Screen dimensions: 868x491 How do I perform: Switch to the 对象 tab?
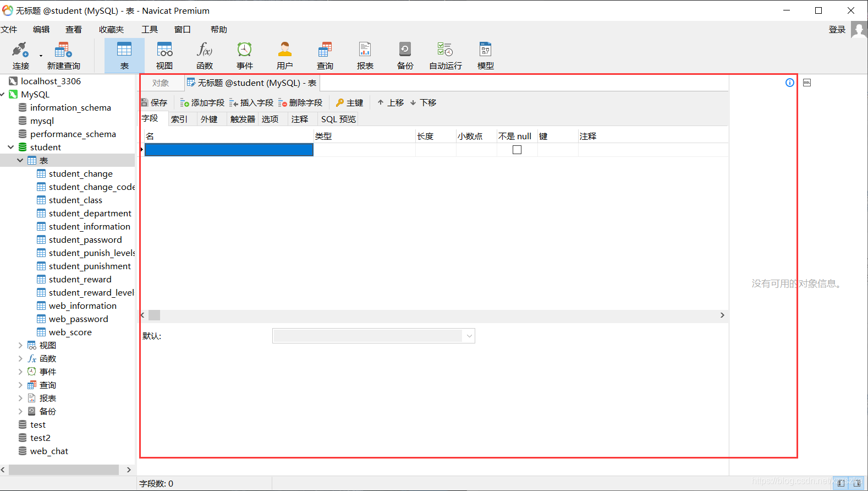[x=161, y=83]
